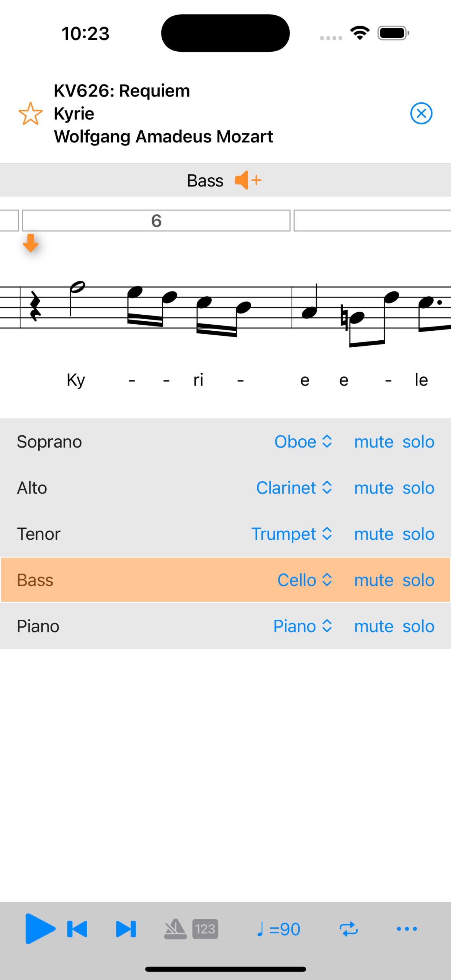
Task: Solo the Bass voice
Action: click(x=418, y=580)
